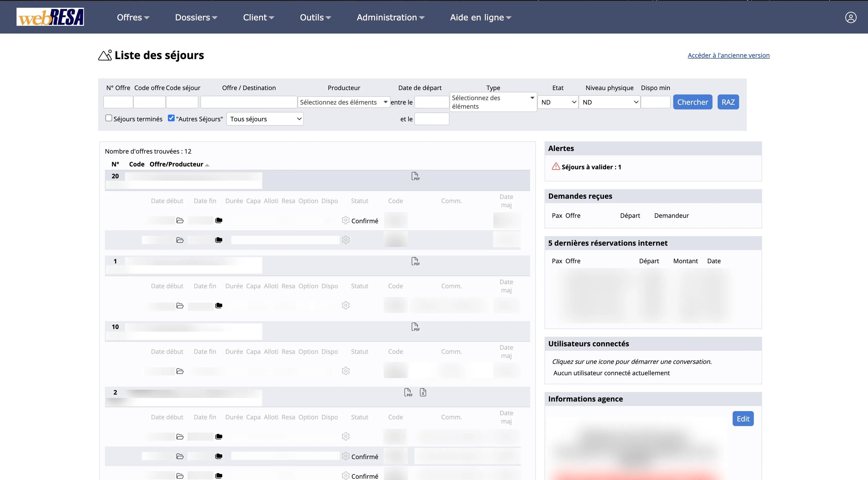Open the filled folder icon in offer 2 first row

pyautogui.click(x=219, y=437)
